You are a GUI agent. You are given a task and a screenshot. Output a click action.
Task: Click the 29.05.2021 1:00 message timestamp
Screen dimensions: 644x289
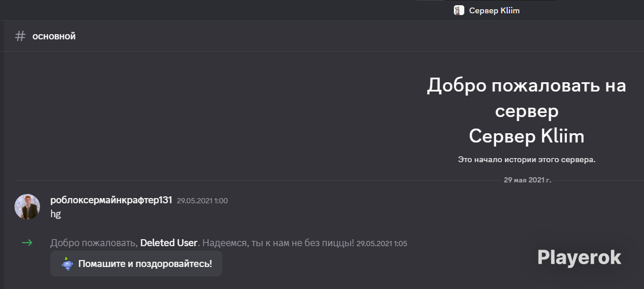(202, 201)
